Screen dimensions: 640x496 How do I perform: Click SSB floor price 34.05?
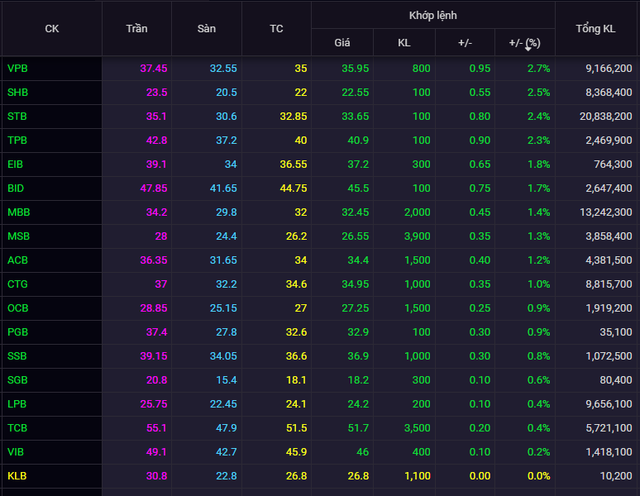223,356
